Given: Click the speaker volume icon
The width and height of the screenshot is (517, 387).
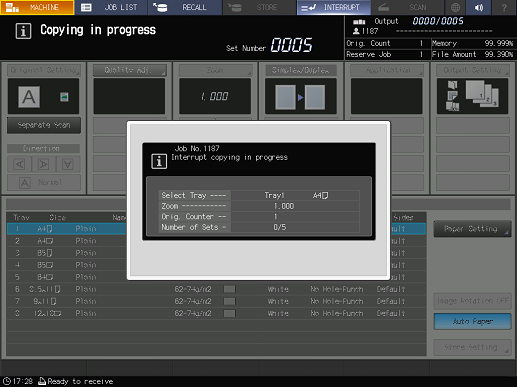Looking at the screenshot, I should point(479,7).
